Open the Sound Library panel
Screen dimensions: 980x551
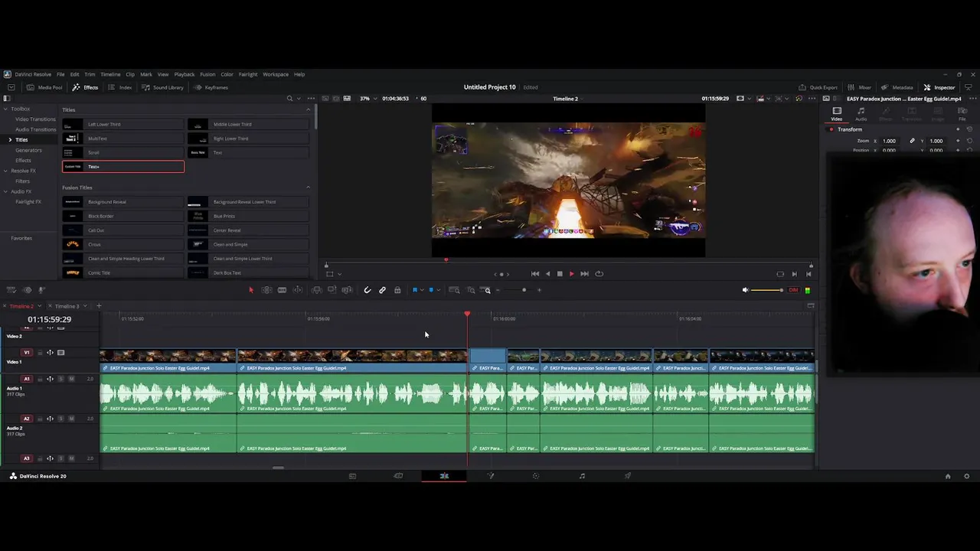click(162, 87)
